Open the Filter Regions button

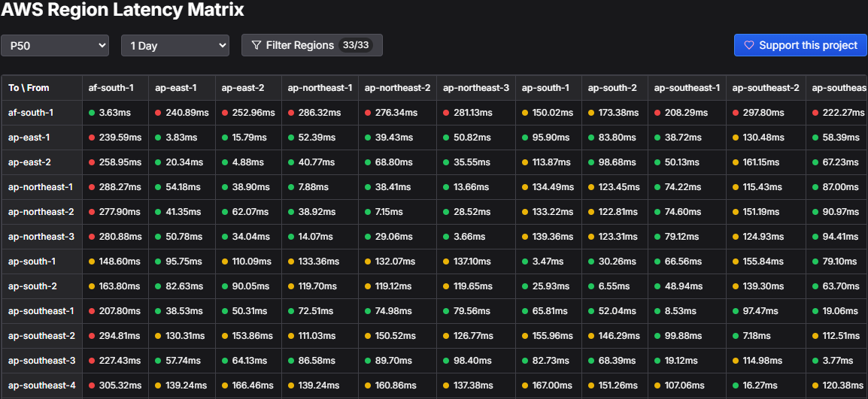click(311, 45)
